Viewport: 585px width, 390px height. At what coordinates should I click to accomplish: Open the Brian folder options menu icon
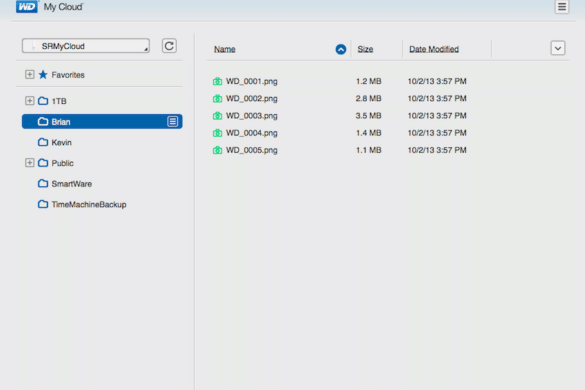pos(172,121)
